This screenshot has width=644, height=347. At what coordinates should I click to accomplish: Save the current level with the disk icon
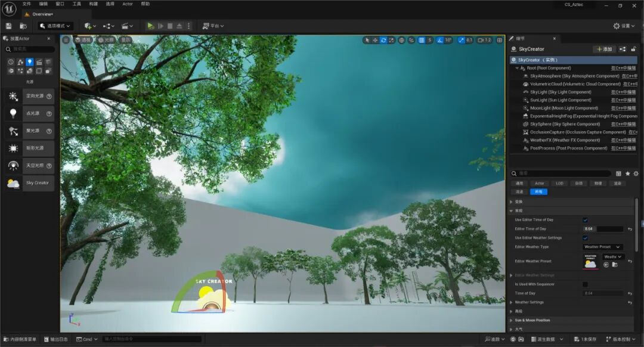(x=8, y=26)
